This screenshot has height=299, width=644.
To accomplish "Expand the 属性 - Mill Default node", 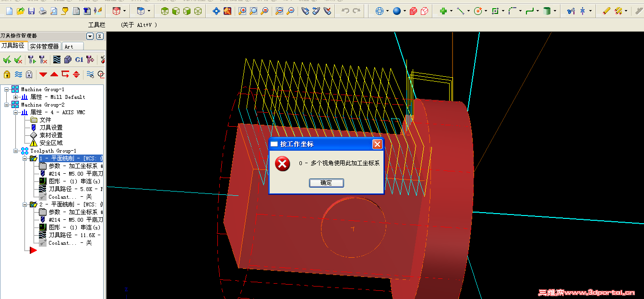I will pos(15,97).
